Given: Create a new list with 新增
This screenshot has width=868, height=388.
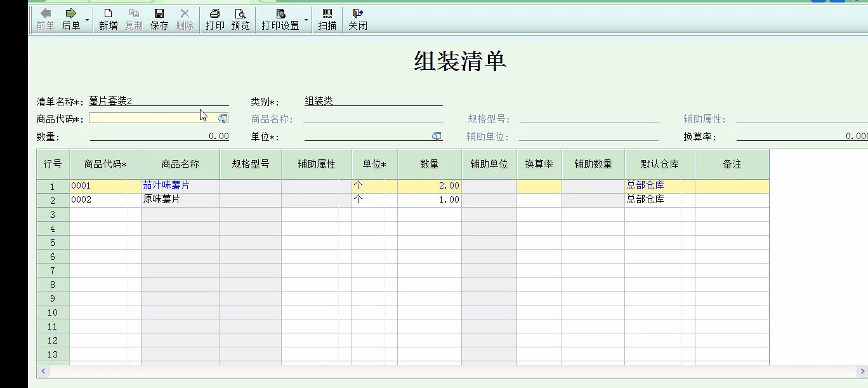Looking at the screenshot, I should 109,20.
